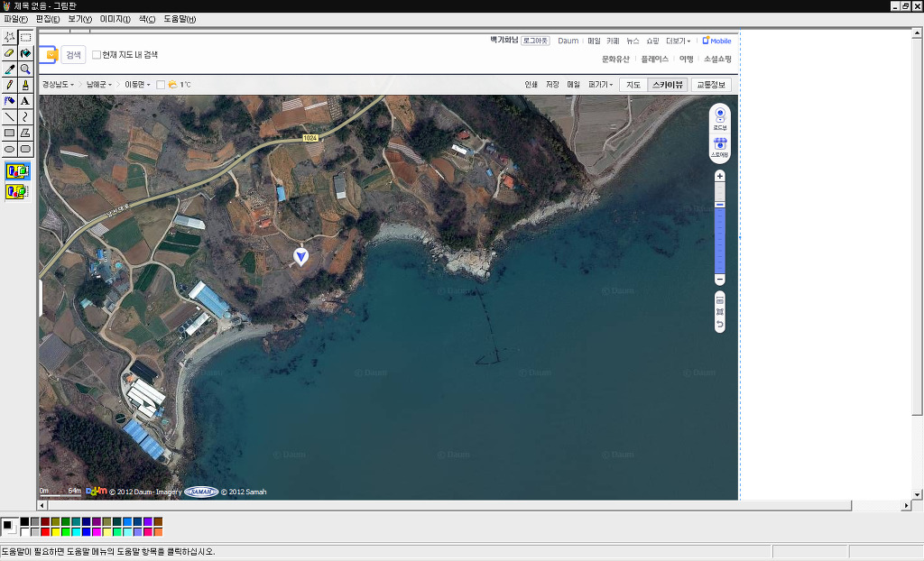This screenshot has height=561, width=924.
Task: Select the Brush tool
Action: 25,85
